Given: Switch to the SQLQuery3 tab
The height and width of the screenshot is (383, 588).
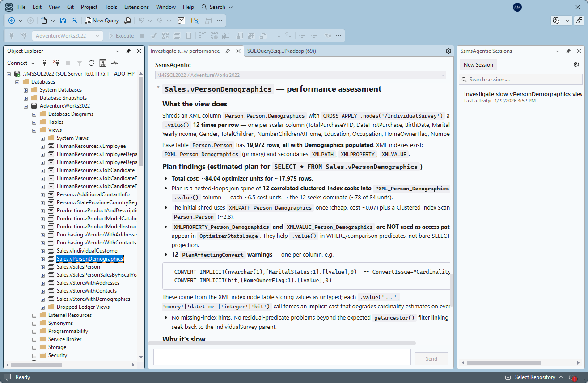Looking at the screenshot, I should click(282, 51).
